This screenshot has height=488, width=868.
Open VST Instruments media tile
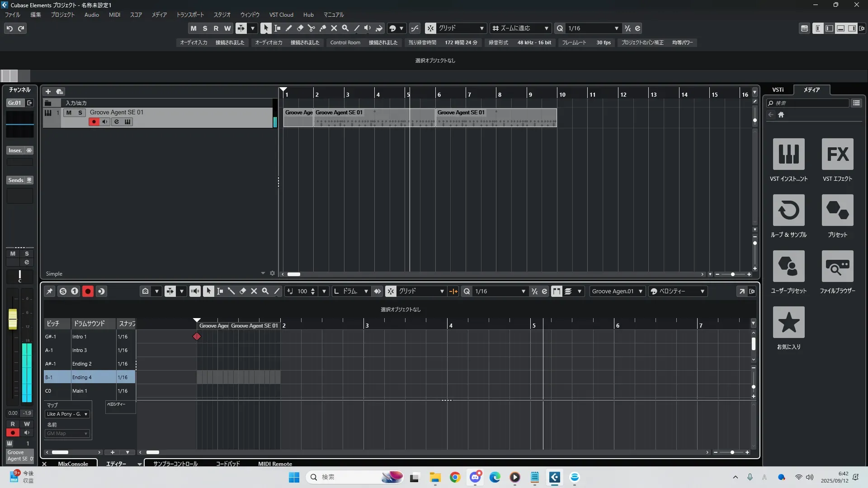click(x=788, y=154)
